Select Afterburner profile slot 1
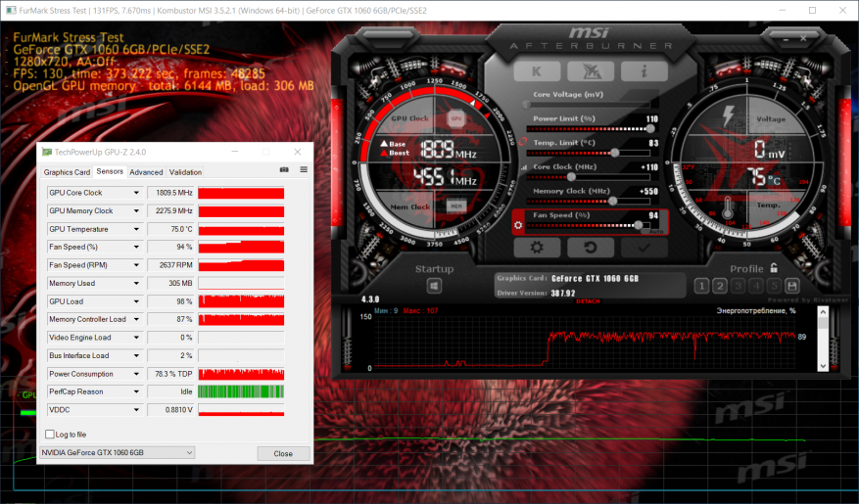 701,286
